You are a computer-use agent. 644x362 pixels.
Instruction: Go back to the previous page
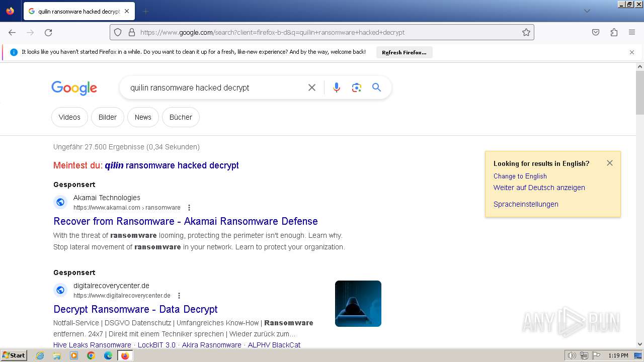point(12,32)
